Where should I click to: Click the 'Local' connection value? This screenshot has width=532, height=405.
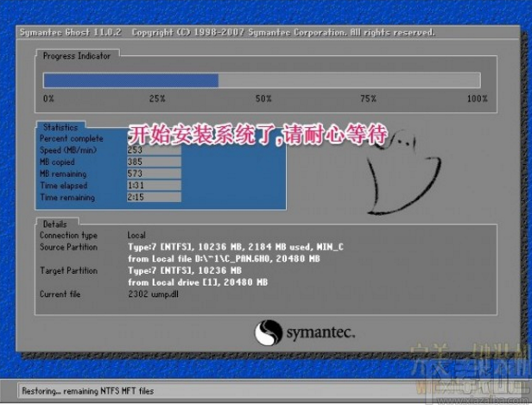(x=136, y=236)
